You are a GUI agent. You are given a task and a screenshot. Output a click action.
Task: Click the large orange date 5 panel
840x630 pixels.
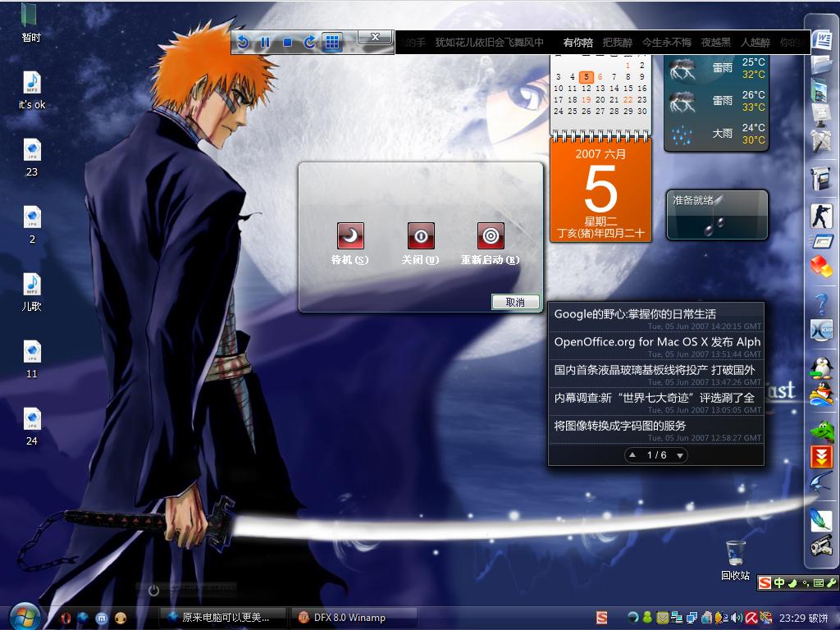pos(600,190)
